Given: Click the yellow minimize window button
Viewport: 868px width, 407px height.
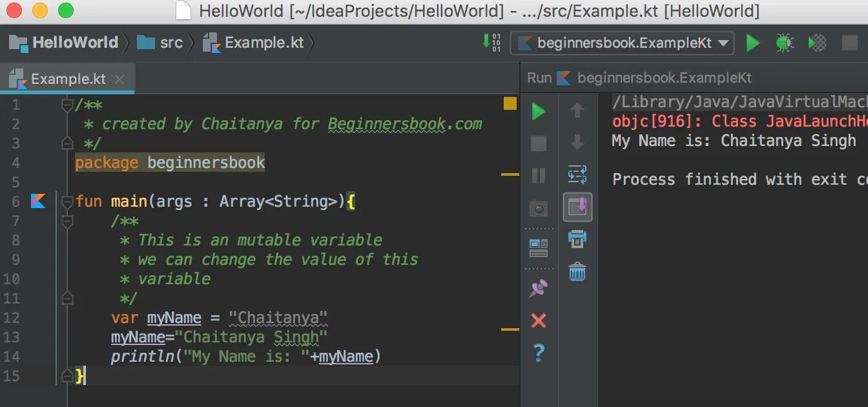Looking at the screenshot, I should (x=40, y=10).
